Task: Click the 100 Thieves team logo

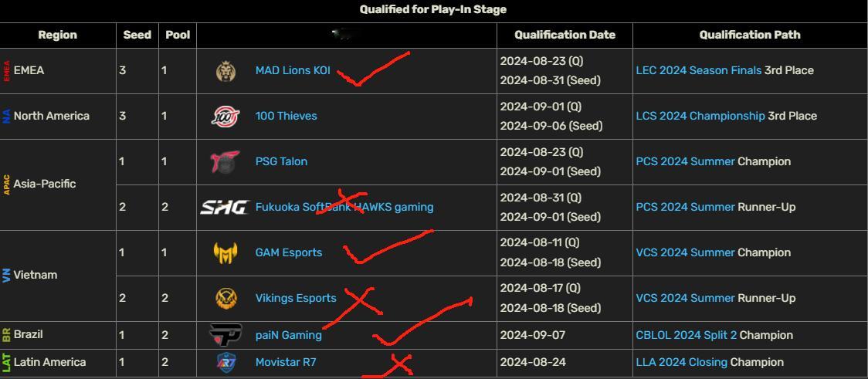Action: (x=225, y=117)
